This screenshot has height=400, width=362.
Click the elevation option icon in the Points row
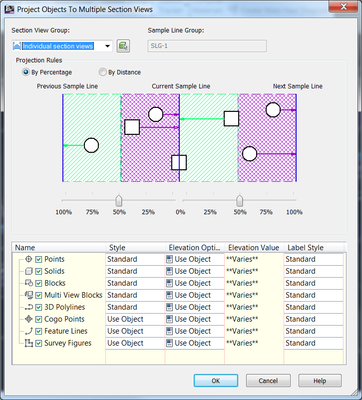[170, 259]
